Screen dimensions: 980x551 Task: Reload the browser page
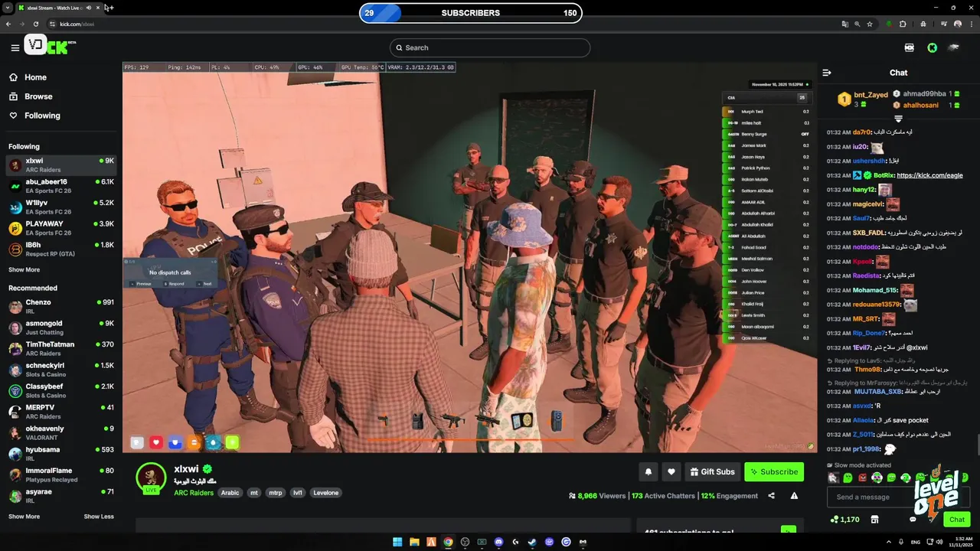click(x=35, y=24)
